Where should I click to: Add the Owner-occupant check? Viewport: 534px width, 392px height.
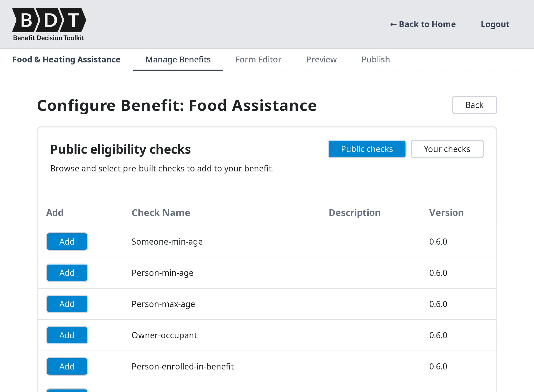pos(67,335)
